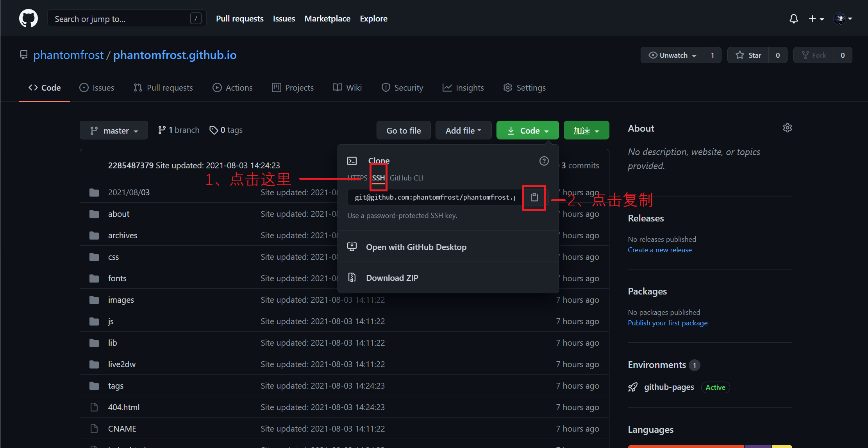Select the GitHub CLI clone tab

coord(406,178)
